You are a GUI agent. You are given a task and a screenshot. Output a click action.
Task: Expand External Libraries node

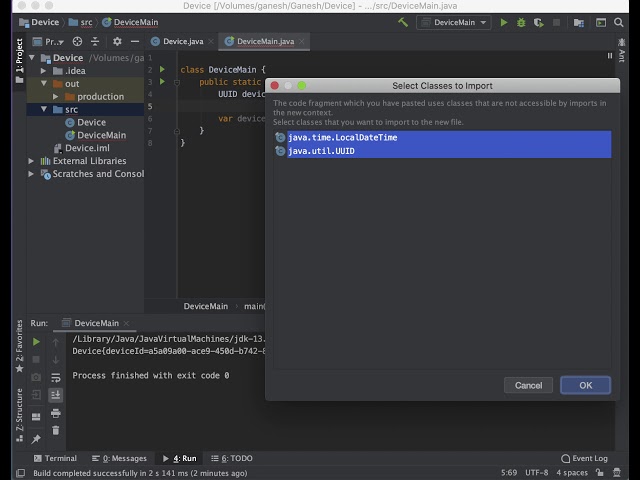(31, 161)
